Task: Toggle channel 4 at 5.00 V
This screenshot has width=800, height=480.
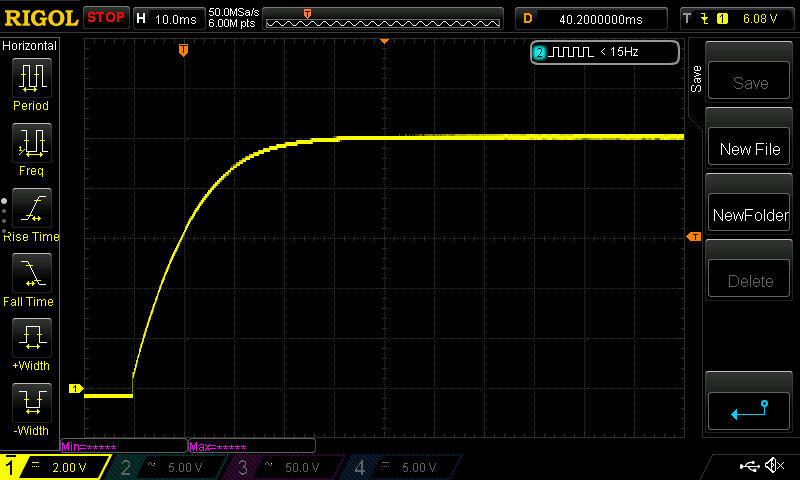Action: [403, 467]
